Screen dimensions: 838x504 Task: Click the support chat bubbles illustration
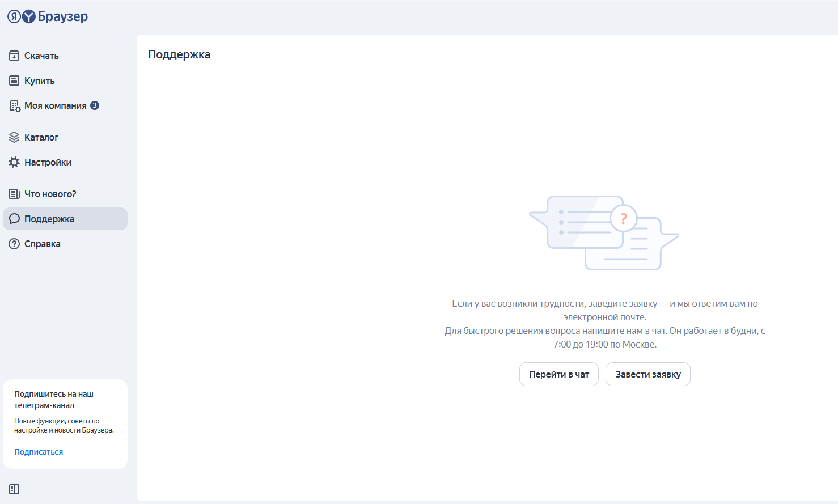coord(604,233)
